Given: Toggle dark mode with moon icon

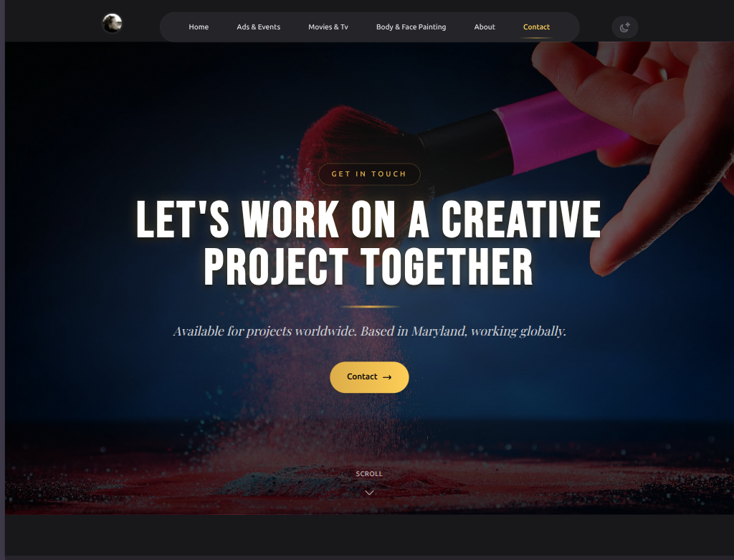Looking at the screenshot, I should point(625,27).
